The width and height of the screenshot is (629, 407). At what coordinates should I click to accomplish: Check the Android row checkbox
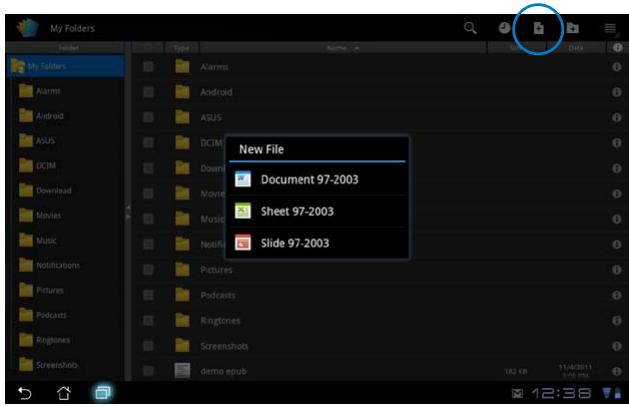tap(148, 92)
